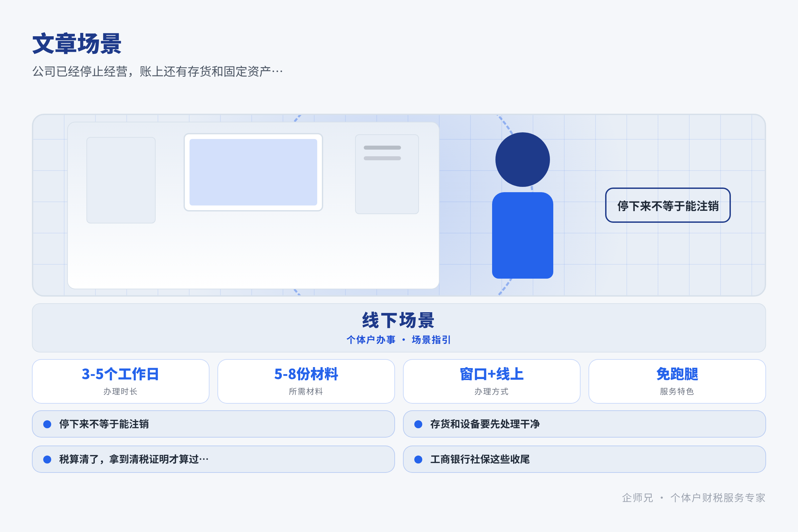Select the row 税算清了，拿到清税证明才算过…
The image size is (798, 532).
click(x=213, y=460)
